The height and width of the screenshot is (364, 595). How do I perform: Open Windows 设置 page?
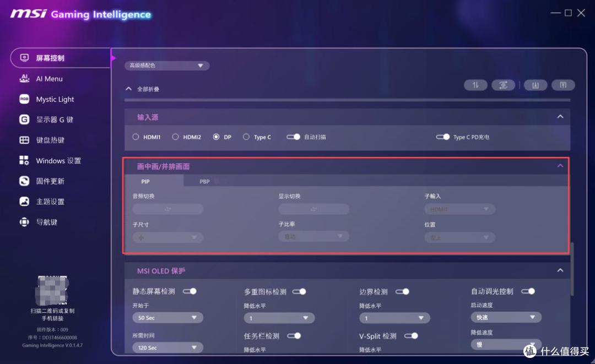point(58,161)
